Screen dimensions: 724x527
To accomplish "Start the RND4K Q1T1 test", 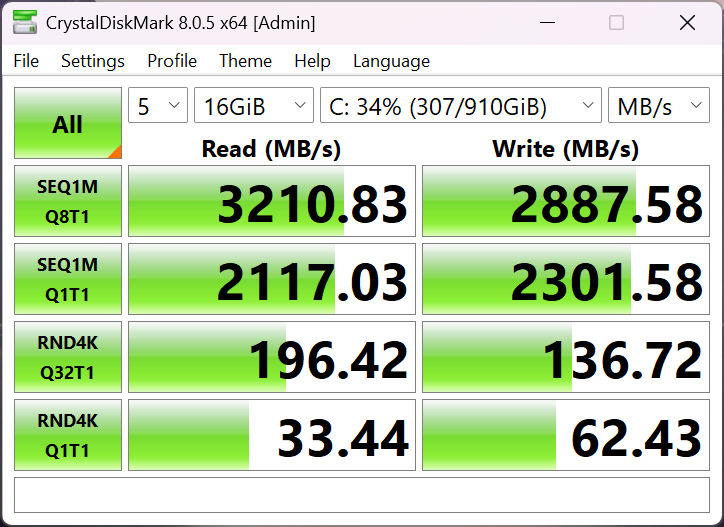I will (68, 435).
